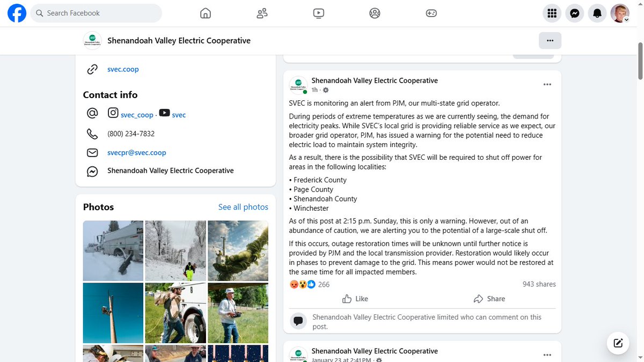
Task: Open the account profile picture menu
Action: (620, 13)
